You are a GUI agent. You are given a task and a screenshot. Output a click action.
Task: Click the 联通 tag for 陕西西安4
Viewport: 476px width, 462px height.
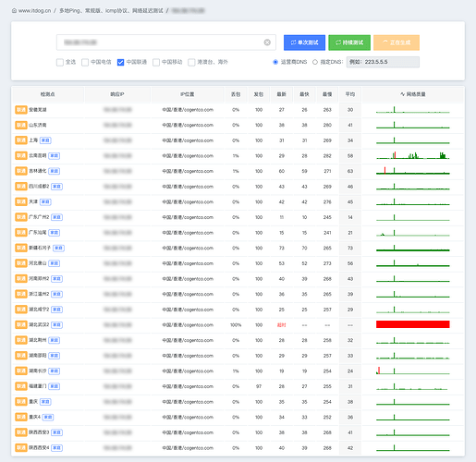(21, 448)
